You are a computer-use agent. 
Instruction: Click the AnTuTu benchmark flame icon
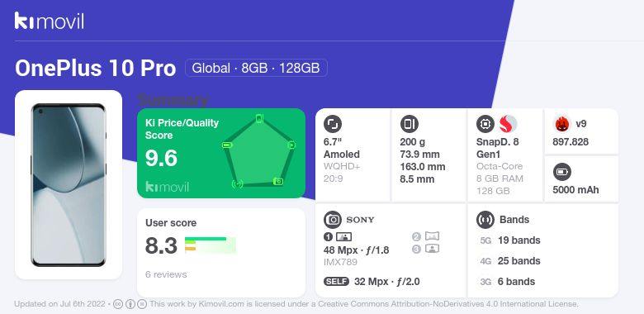coord(562,124)
